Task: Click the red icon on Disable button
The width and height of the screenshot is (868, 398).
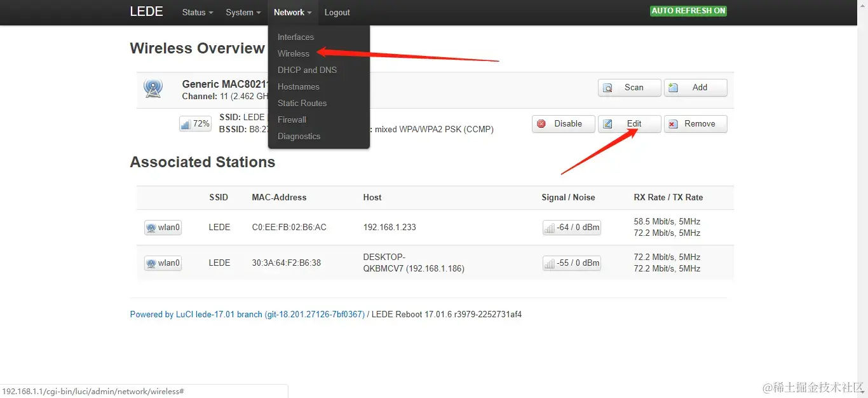Action: coord(541,124)
